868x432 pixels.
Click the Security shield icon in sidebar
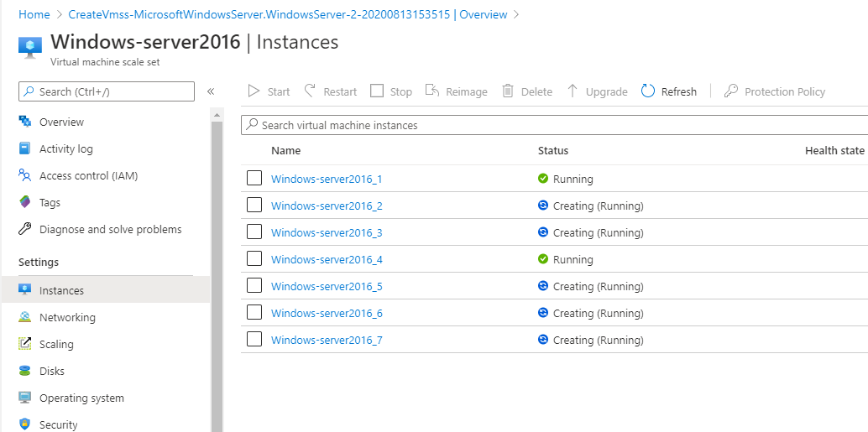click(x=25, y=424)
